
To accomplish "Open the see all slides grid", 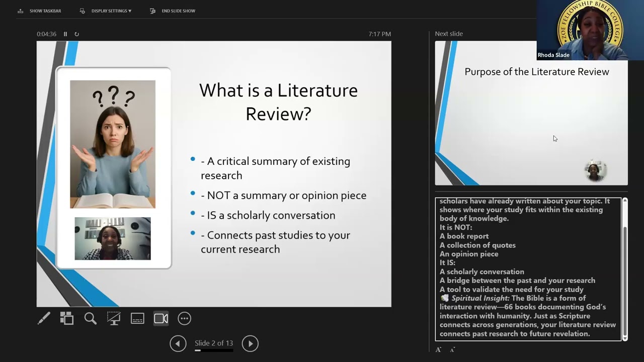I will click(67, 318).
